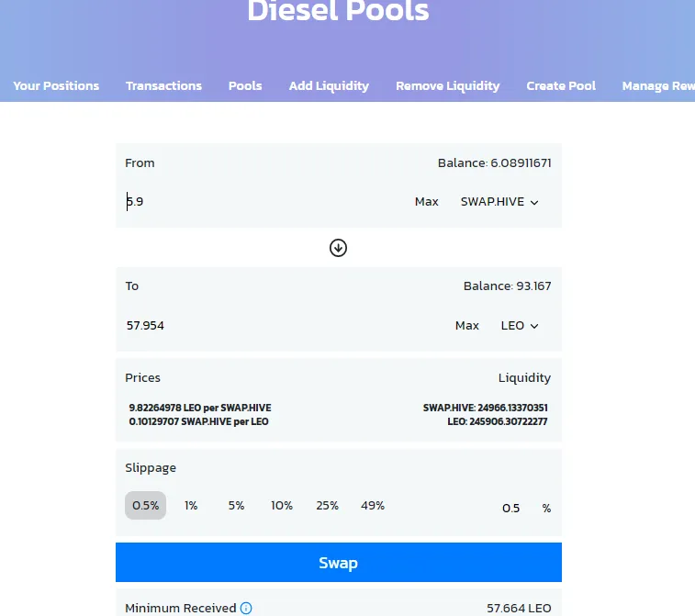Click the 0.10129707 SWAP.HIVE per LEO price
This screenshot has height=616, width=695.
pos(198,421)
